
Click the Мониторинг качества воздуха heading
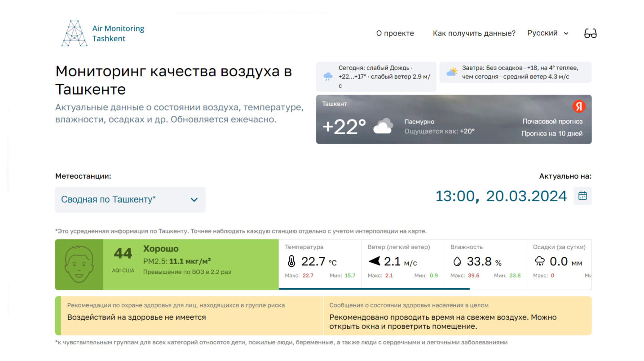pos(174,80)
